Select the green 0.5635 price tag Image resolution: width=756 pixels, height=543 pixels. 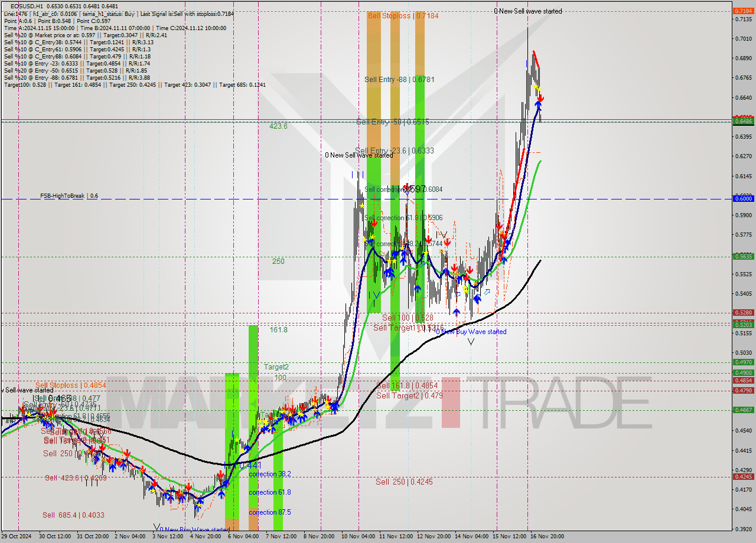(742, 257)
